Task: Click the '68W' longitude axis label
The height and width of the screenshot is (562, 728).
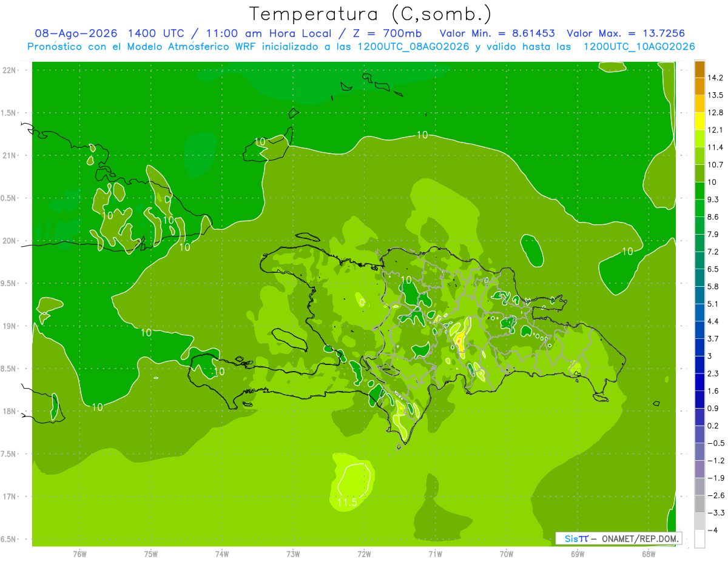Action: click(x=649, y=554)
